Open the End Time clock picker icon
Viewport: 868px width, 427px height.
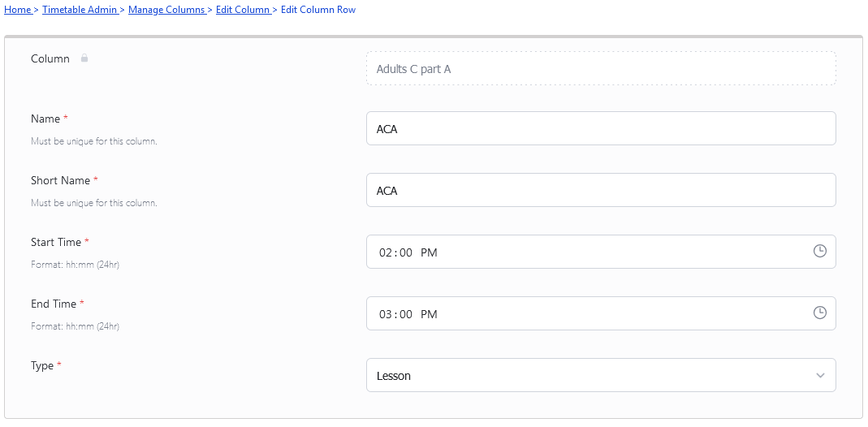click(819, 313)
